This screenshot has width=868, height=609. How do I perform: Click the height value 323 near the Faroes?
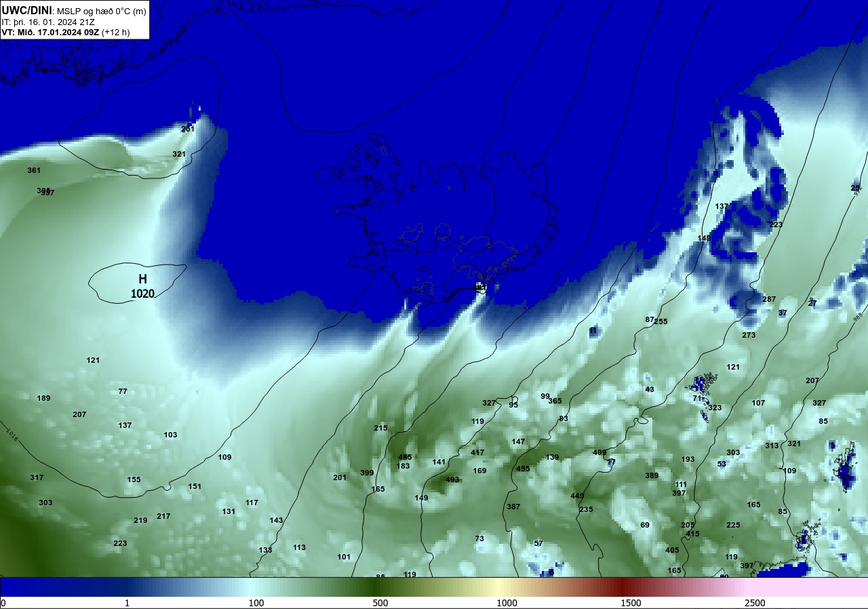tap(715, 408)
